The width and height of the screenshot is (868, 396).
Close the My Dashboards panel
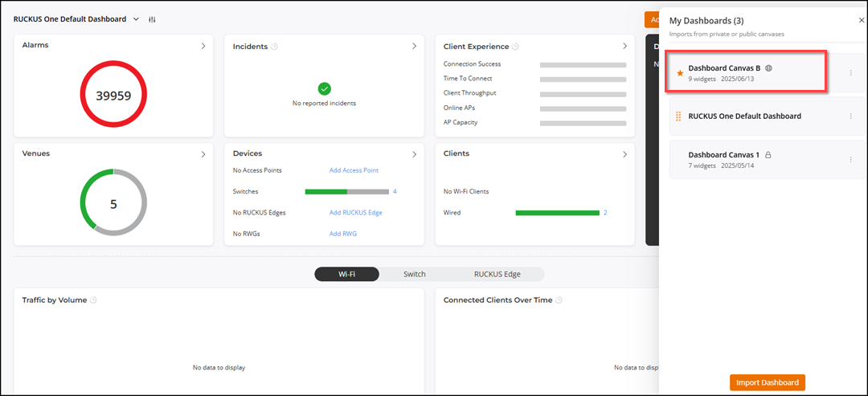click(862, 20)
